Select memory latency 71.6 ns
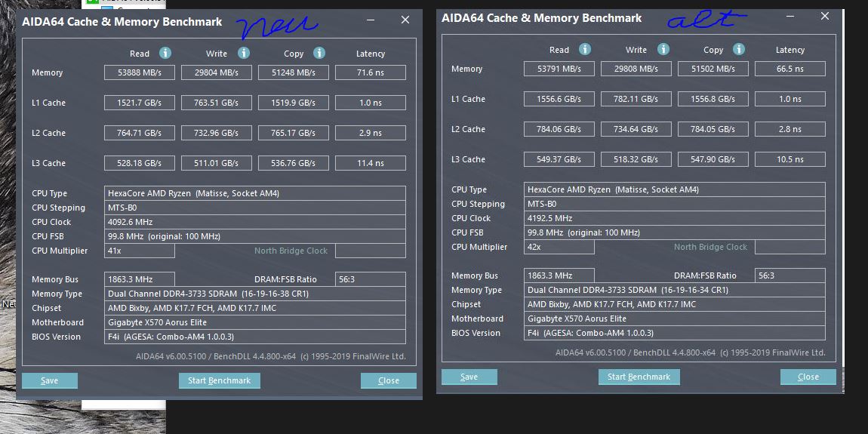The image size is (868, 434). click(x=371, y=72)
